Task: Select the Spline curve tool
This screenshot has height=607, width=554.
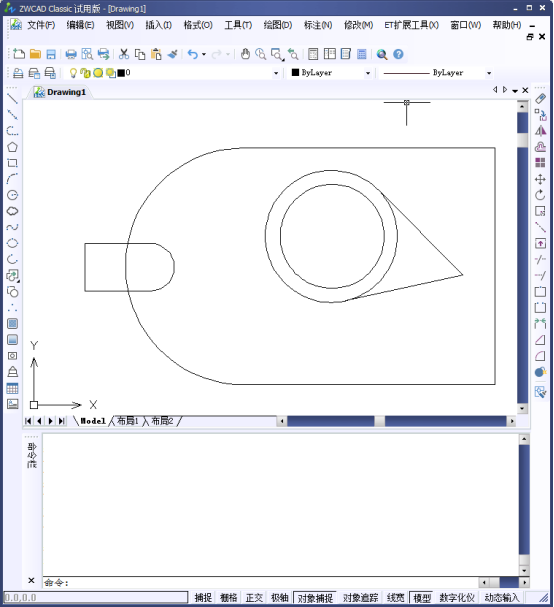Action: (x=12, y=227)
